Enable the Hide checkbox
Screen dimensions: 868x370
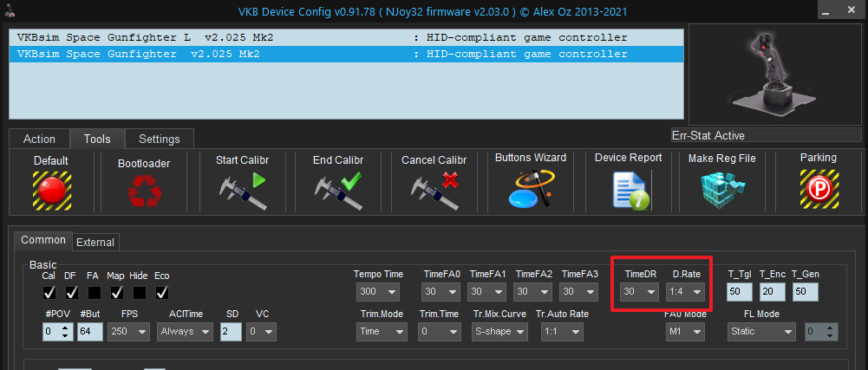pyautogui.click(x=140, y=291)
